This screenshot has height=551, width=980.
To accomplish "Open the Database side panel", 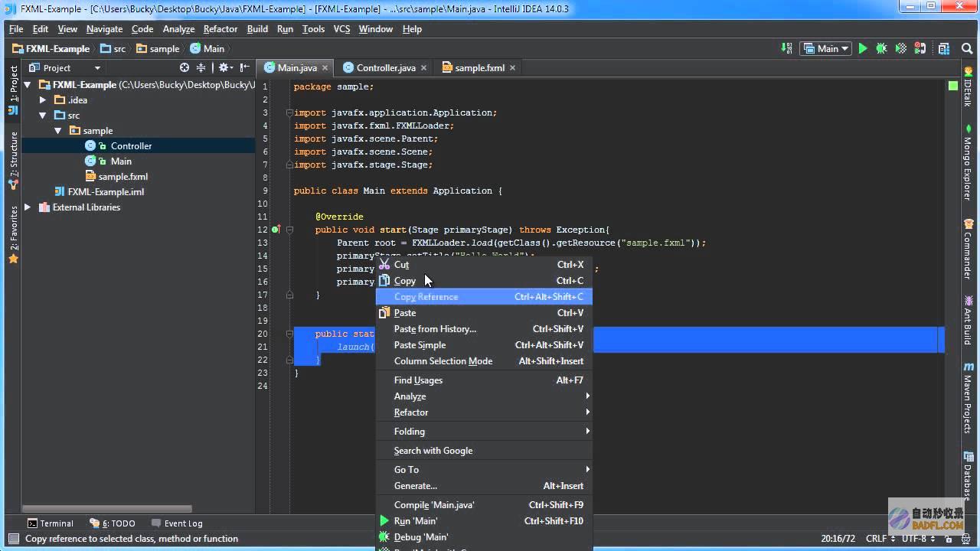I will tap(969, 476).
